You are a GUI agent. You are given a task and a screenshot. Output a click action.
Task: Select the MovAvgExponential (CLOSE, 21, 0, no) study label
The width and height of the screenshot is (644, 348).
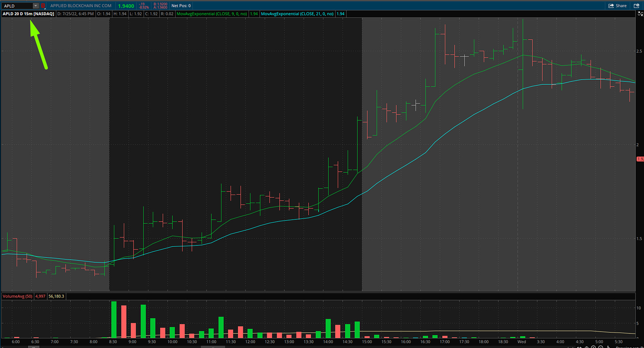tap(297, 14)
